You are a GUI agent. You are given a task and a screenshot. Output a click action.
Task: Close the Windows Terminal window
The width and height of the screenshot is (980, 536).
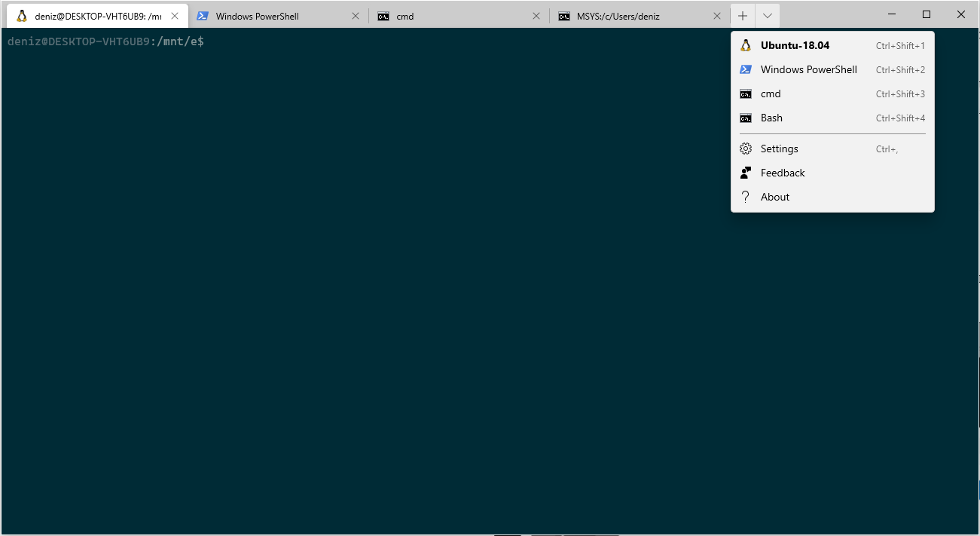[961, 14]
